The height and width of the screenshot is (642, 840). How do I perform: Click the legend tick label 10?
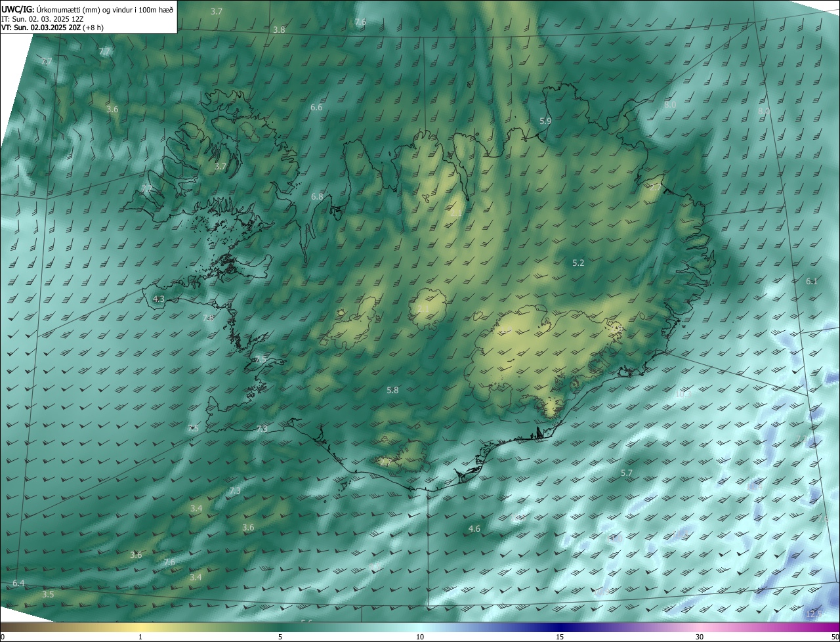420,637
